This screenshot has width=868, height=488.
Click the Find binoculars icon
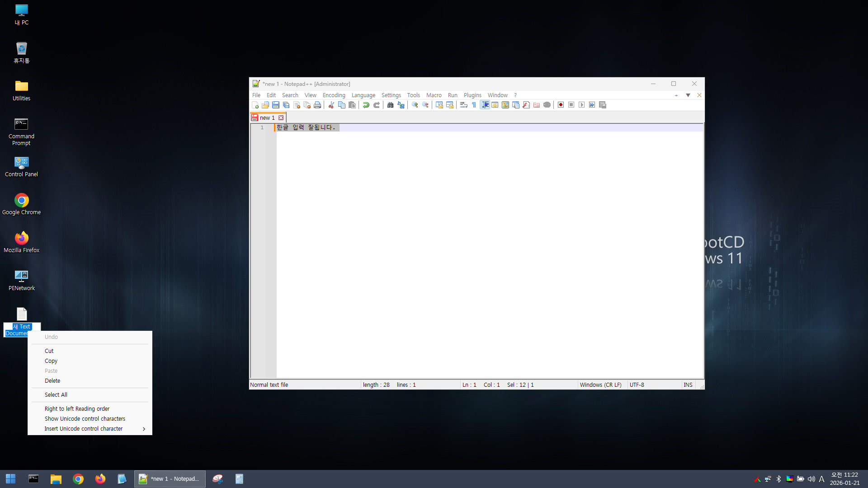click(x=390, y=105)
